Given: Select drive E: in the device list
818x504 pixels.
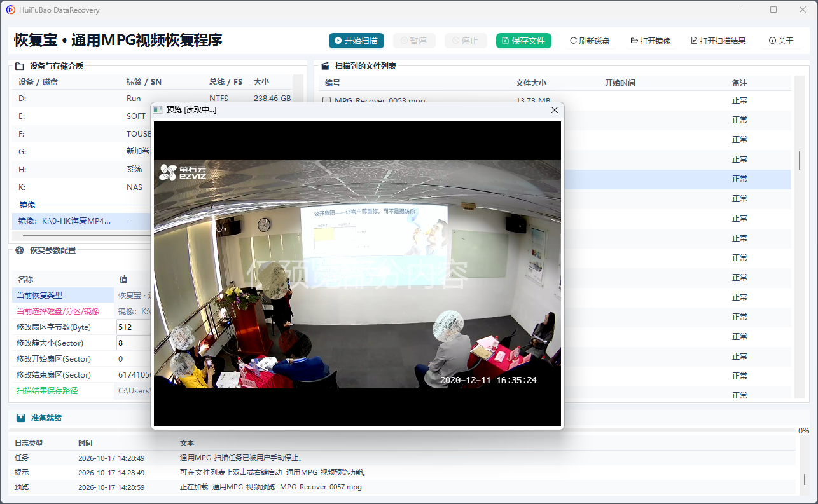Looking at the screenshot, I should pos(81,116).
